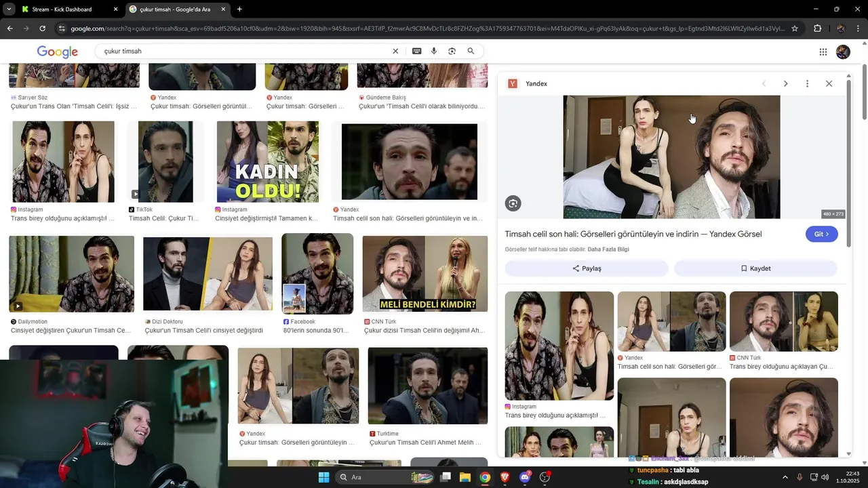Start voice search with the microphone icon

434,52
